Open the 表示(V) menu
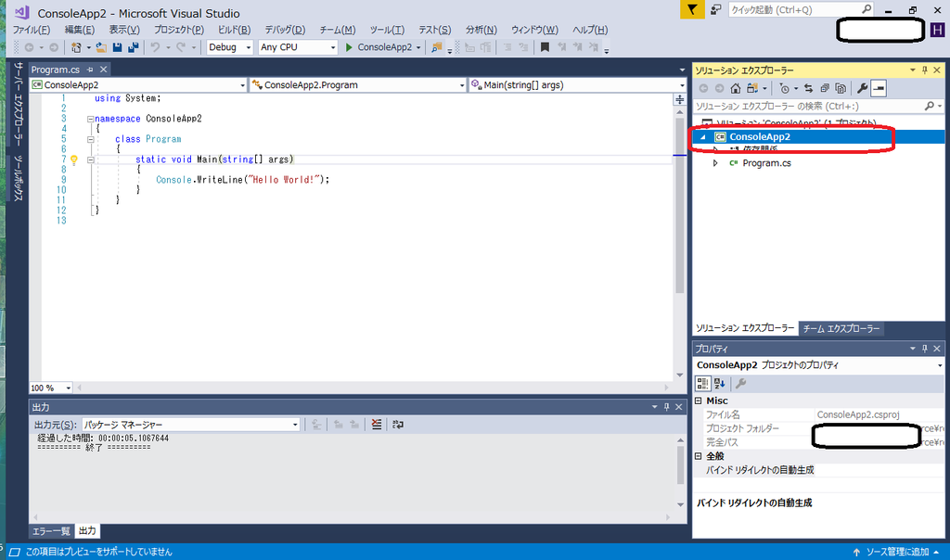 point(124,30)
